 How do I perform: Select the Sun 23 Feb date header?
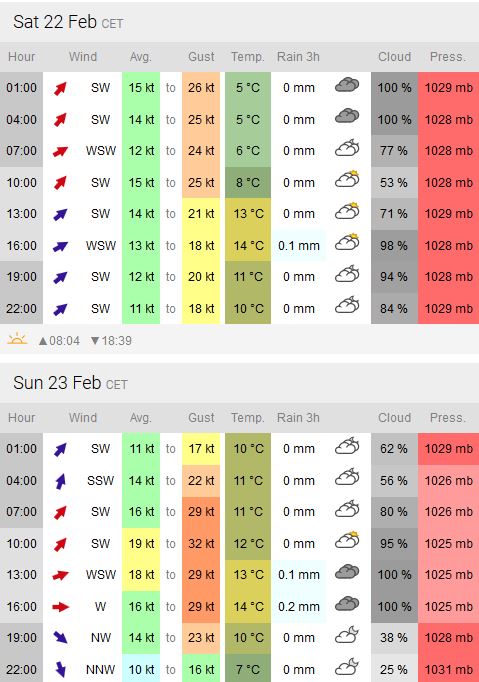pos(70,383)
